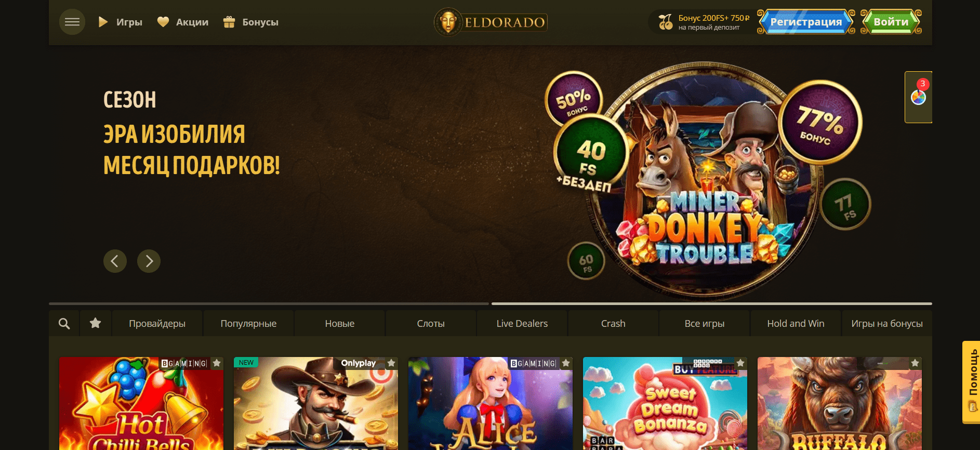Favorite the Hot Chilli Bells game star
Viewport: 980px width, 450px height.
point(217,363)
